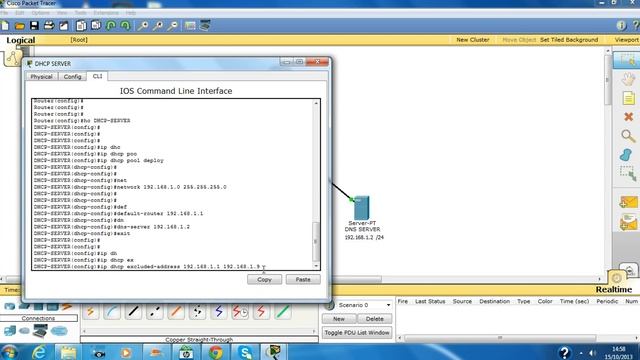Open Skype from the taskbar
640x360 pixels.
point(245,352)
